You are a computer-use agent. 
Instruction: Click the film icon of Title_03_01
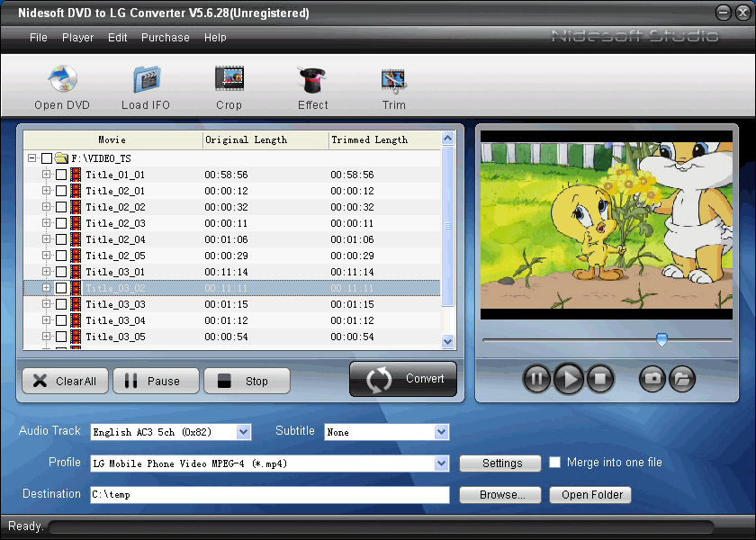point(76,272)
